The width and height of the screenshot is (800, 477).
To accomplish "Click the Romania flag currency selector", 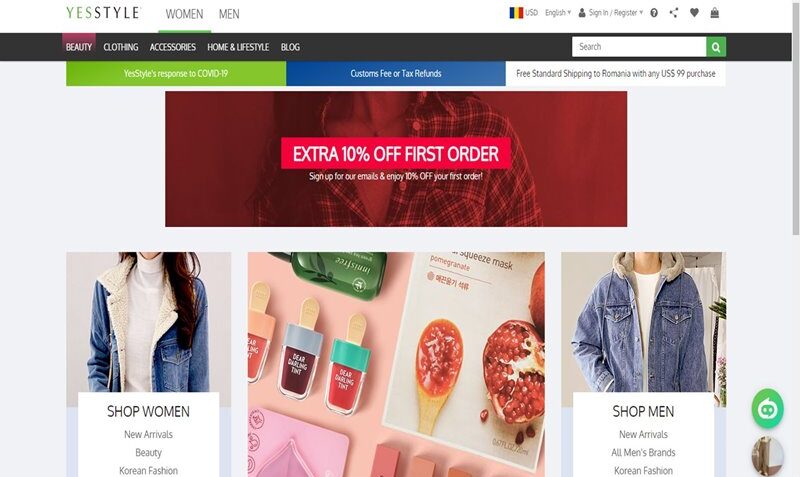I will (x=516, y=13).
